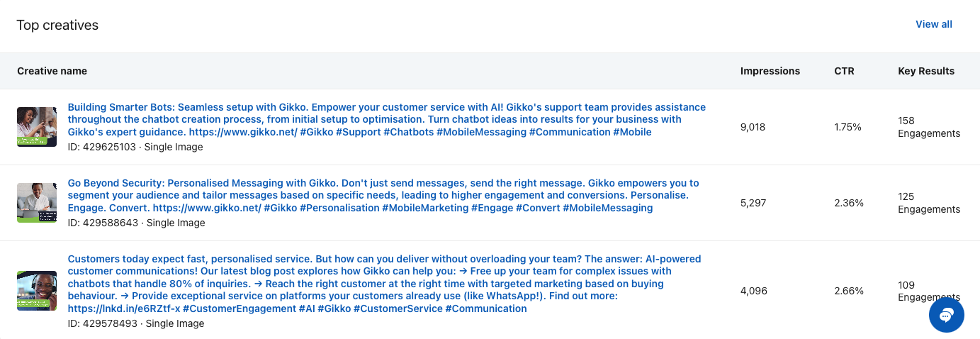Screen dimensions: 980x339
Task: Open the Go Beyond Security creative thumbnail
Action: pos(37,203)
